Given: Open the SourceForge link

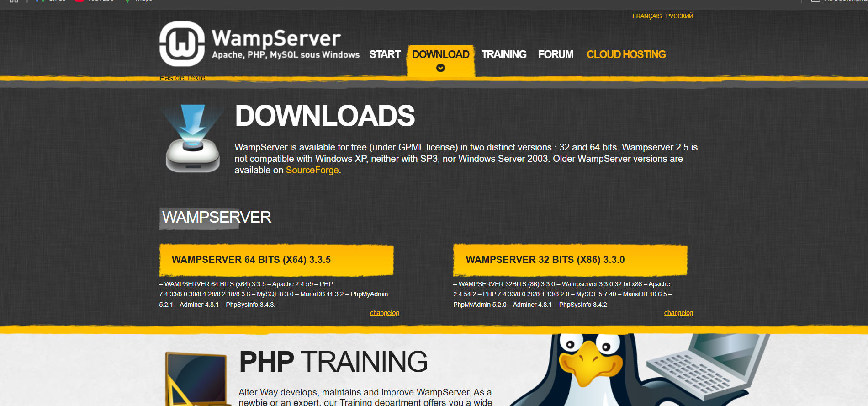Looking at the screenshot, I should point(312,170).
